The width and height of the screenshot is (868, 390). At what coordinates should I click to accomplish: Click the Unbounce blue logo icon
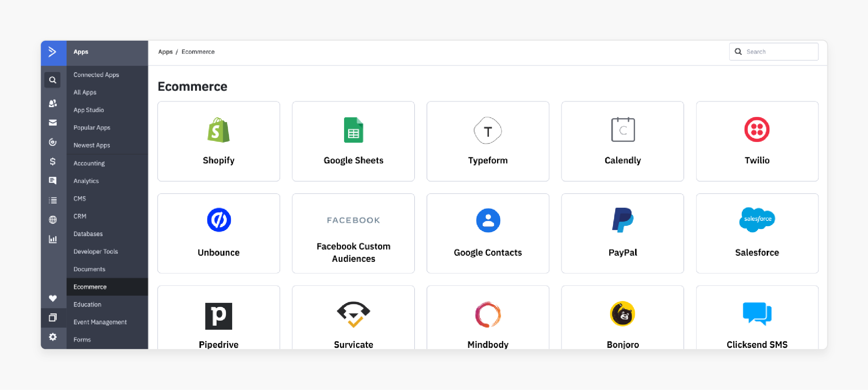[x=219, y=220]
